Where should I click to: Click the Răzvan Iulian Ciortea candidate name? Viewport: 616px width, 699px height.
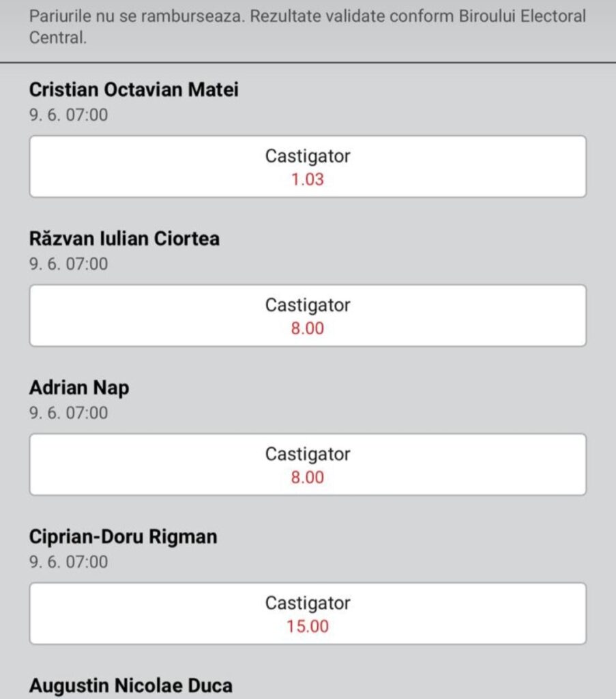124,239
